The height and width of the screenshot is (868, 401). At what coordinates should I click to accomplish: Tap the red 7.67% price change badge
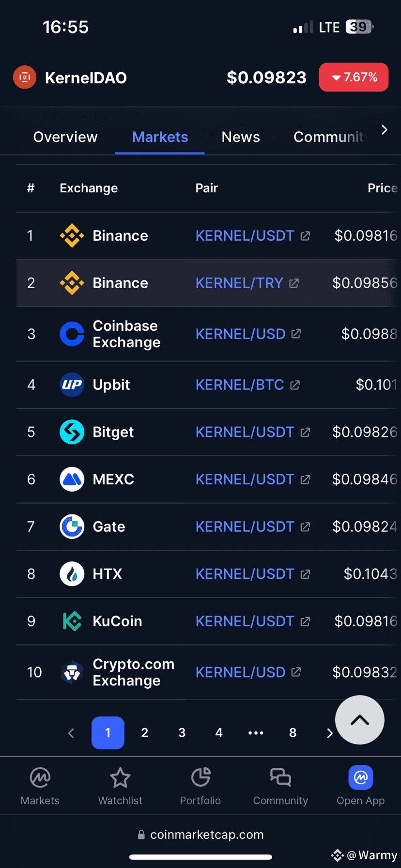pos(354,77)
